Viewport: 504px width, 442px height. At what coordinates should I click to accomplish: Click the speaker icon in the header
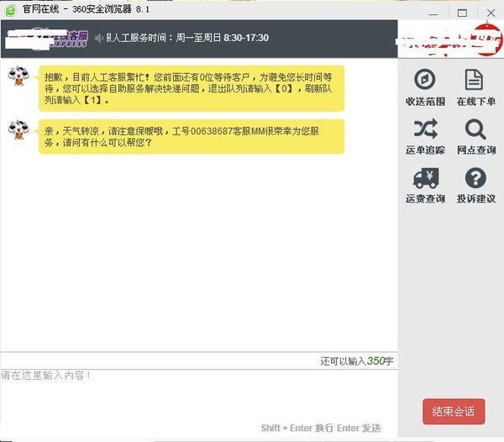[98, 39]
